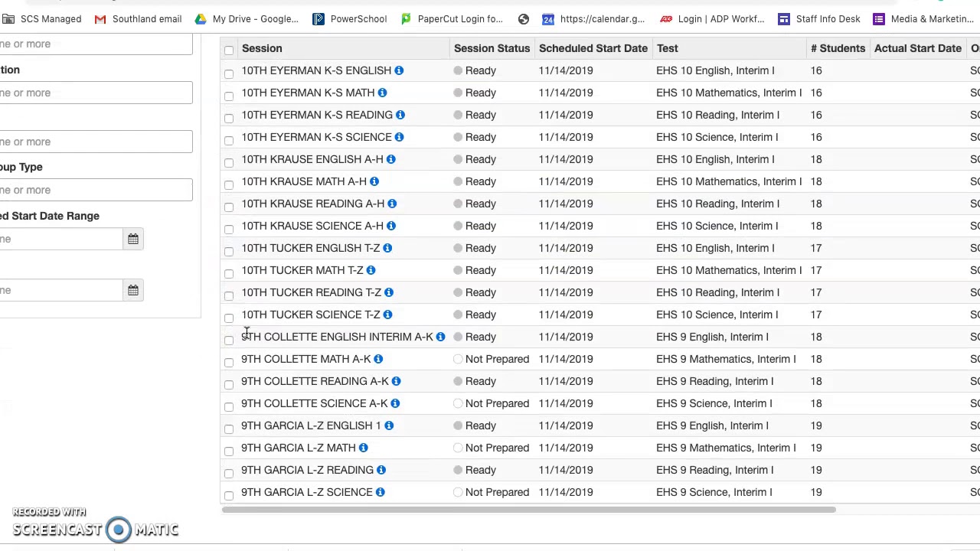Open info icon for 10TH EYERMAN K-S ENGLISH

[399, 70]
